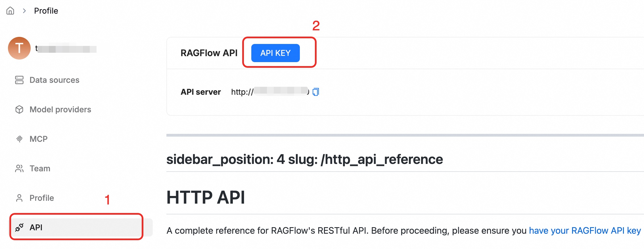
Task: Open the Profile sidebar item
Action: [x=42, y=198]
